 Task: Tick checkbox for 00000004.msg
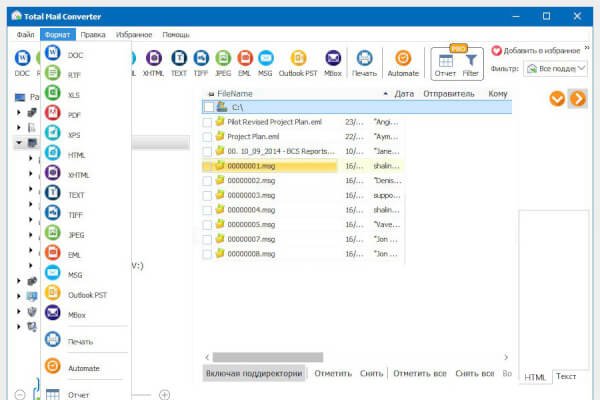pos(207,210)
